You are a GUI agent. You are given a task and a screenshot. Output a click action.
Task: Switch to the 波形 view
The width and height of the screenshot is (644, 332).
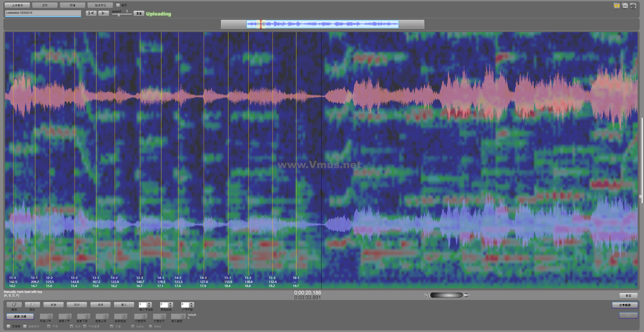pyautogui.click(x=45, y=5)
